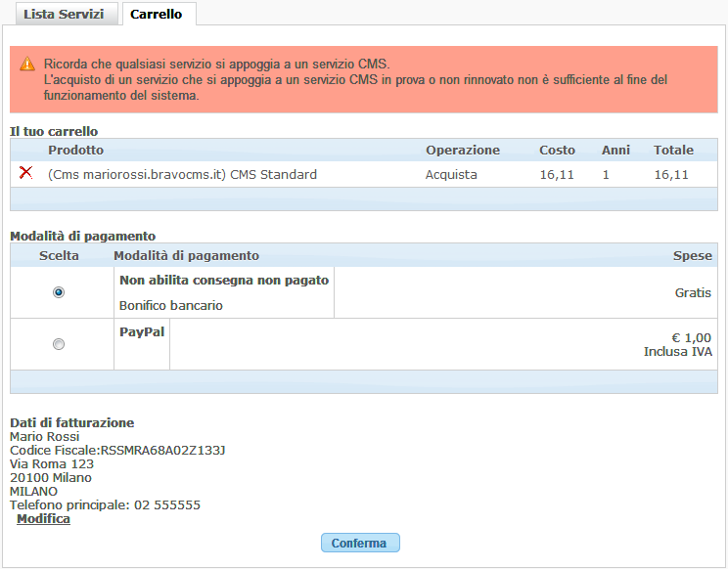Click the Scelta column header
Screen dimensions: 728x569
click(59, 256)
